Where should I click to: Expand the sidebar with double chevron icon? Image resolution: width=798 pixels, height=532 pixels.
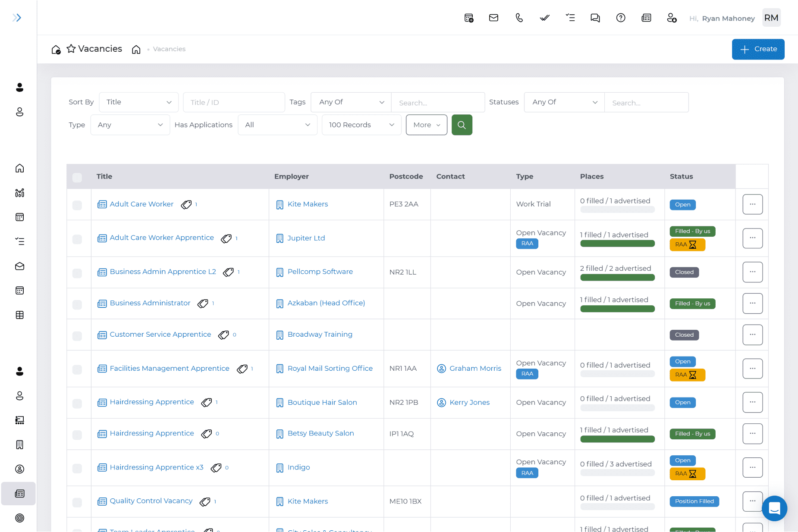pyautogui.click(x=17, y=18)
